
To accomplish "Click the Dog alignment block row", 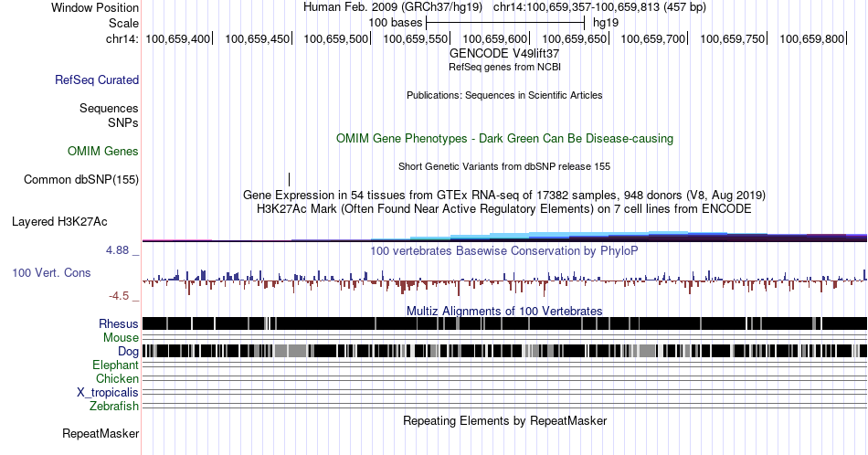I will pos(504,350).
